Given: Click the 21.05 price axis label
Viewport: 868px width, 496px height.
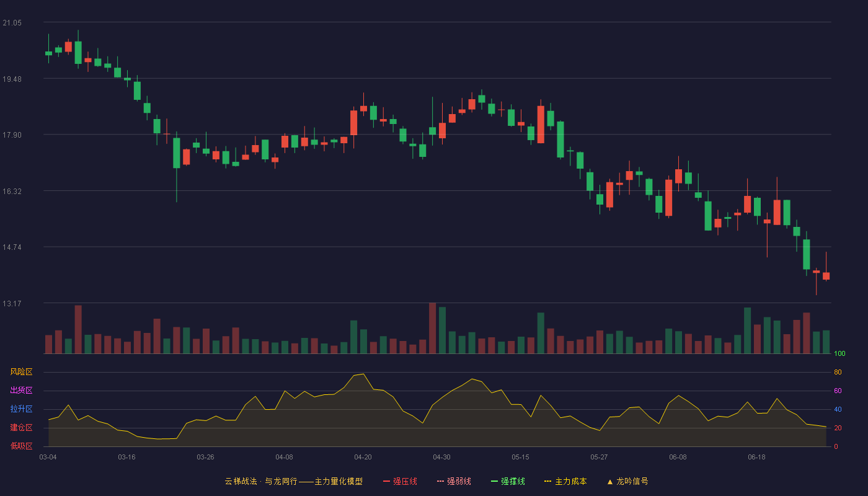Looking at the screenshot, I should click(12, 23).
